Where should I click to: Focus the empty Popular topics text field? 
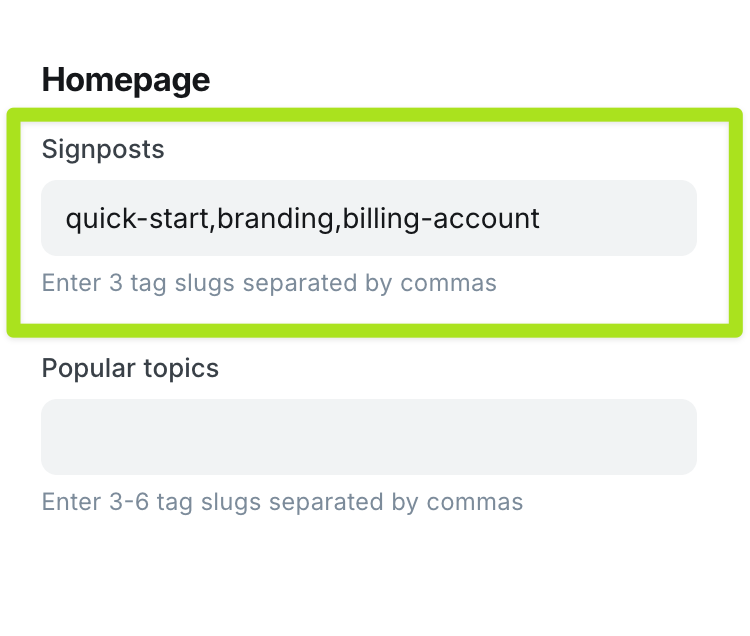click(368, 437)
